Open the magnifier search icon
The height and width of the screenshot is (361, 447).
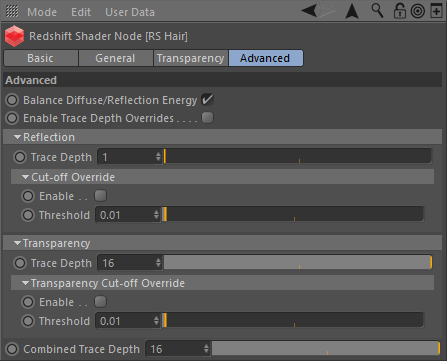[377, 11]
